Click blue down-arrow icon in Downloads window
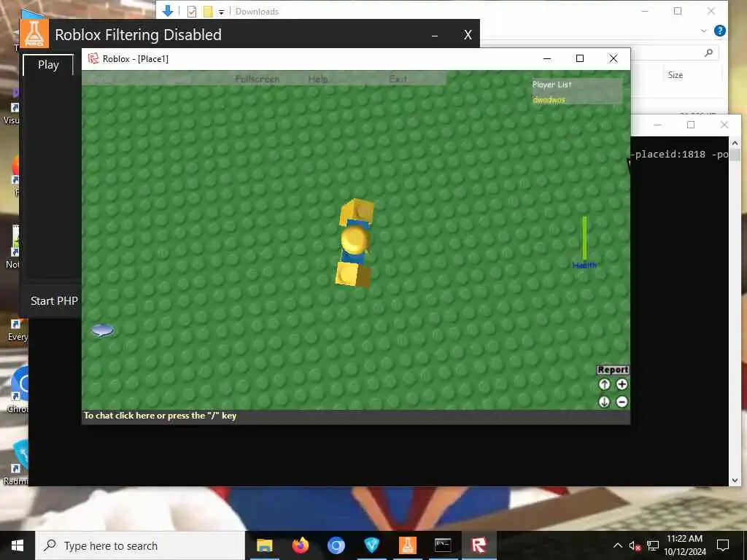Viewport: 747px width, 560px height. point(167,11)
